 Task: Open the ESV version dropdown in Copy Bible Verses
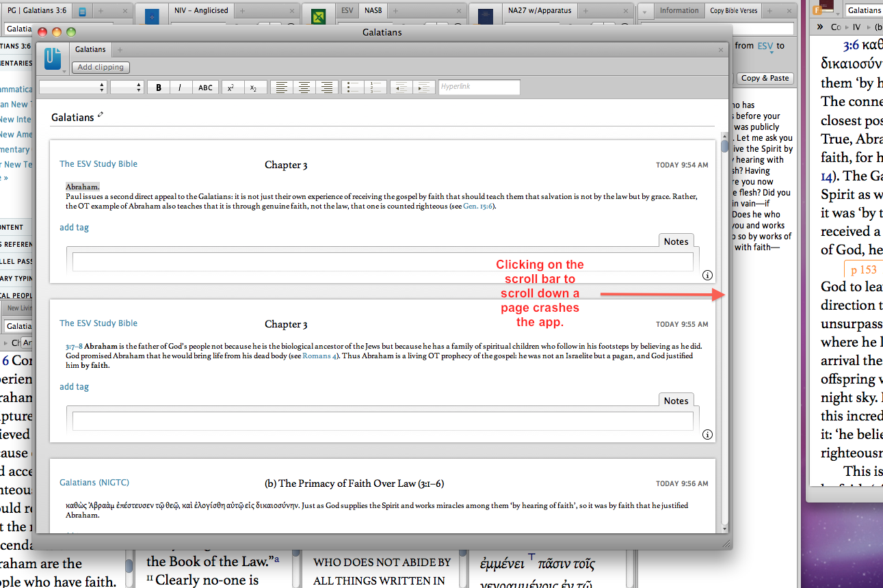pyautogui.click(x=764, y=46)
